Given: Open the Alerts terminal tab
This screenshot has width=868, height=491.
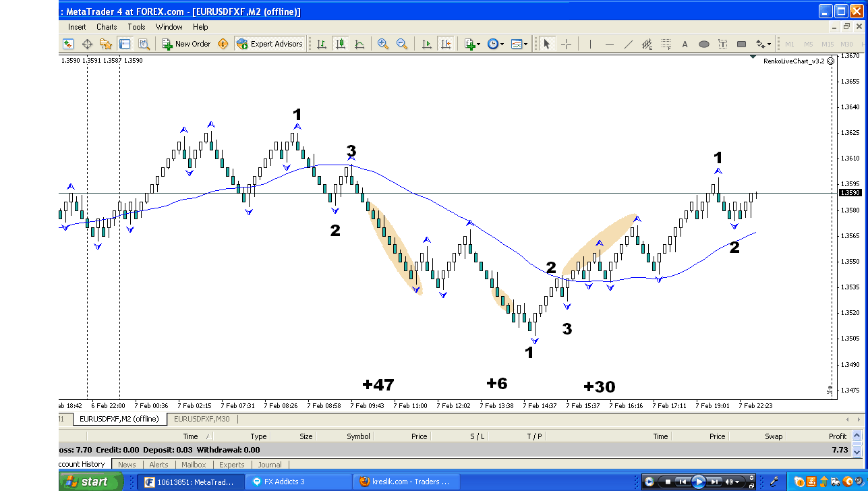Looking at the screenshot, I should [159, 465].
